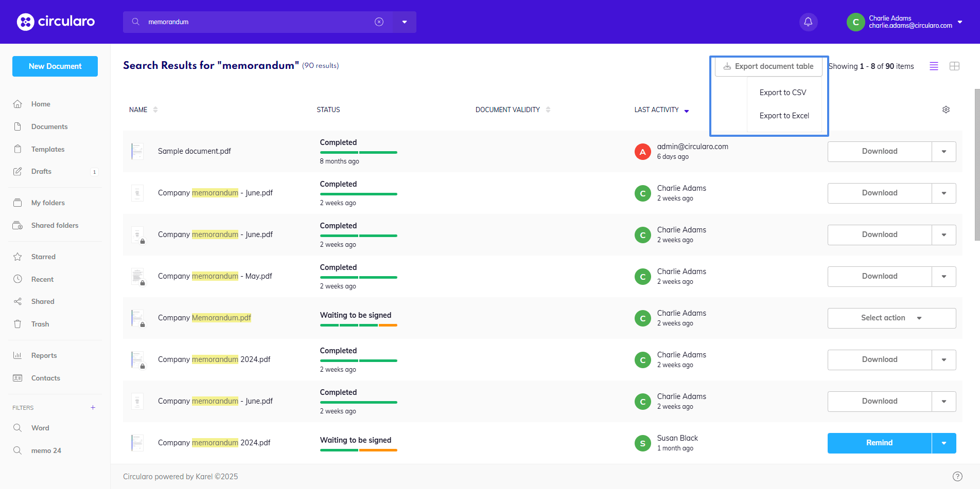Click the New Document button
Viewport: 980px width, 489px height.
tap(55, 66)
